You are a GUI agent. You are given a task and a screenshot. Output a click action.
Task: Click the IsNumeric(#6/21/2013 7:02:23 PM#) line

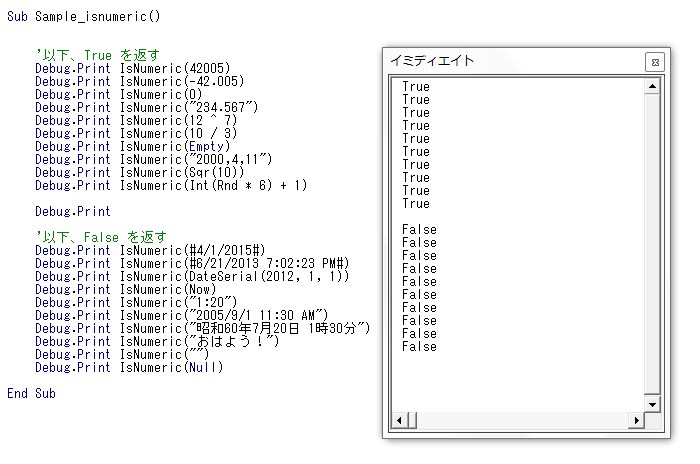click(x=192, y=263)
